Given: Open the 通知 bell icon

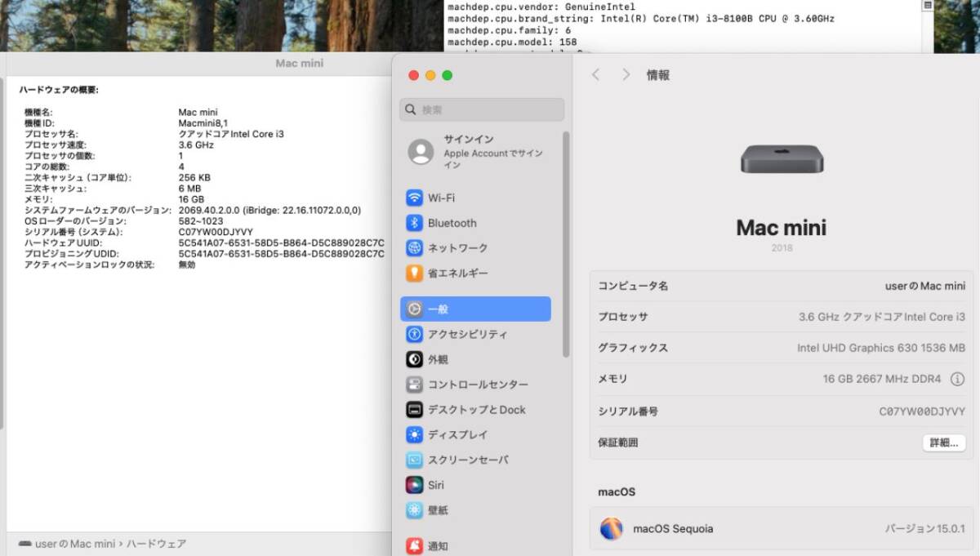Looking at the screenshot, I should (414, 545).
